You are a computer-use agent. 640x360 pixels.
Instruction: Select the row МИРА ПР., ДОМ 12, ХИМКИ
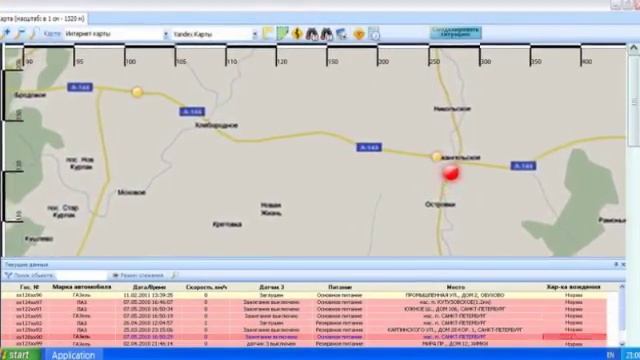pyautogui.click(x=304, y=344)
